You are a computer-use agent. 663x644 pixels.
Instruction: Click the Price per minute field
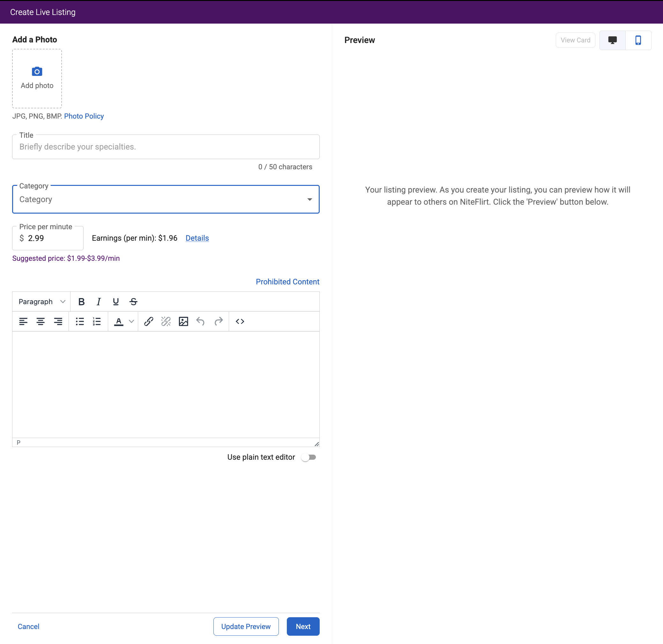[48, 238]
